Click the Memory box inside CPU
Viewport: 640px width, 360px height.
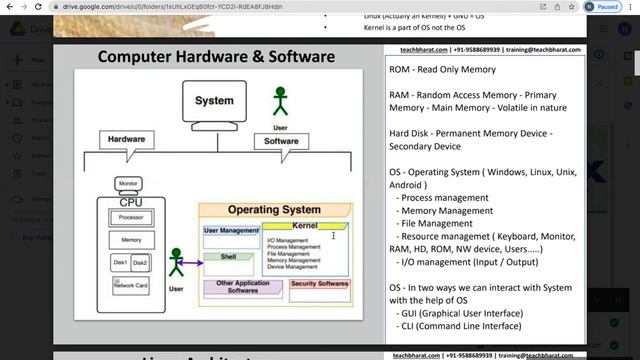(131, 240)
